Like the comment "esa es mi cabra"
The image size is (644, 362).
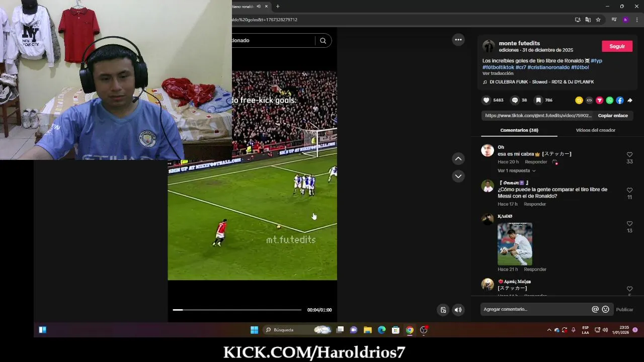629,155
